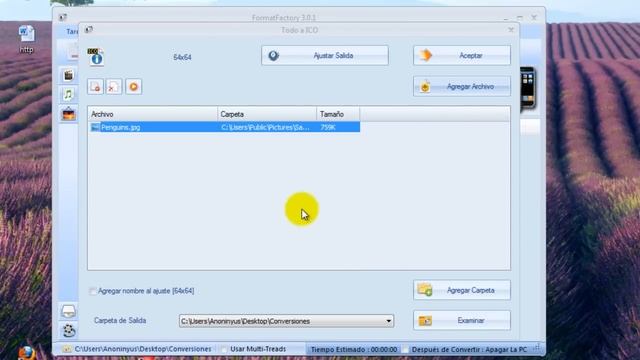640x360 pixels.
Task: Open the http Word document desktop icon
Action: click(27, 40)
